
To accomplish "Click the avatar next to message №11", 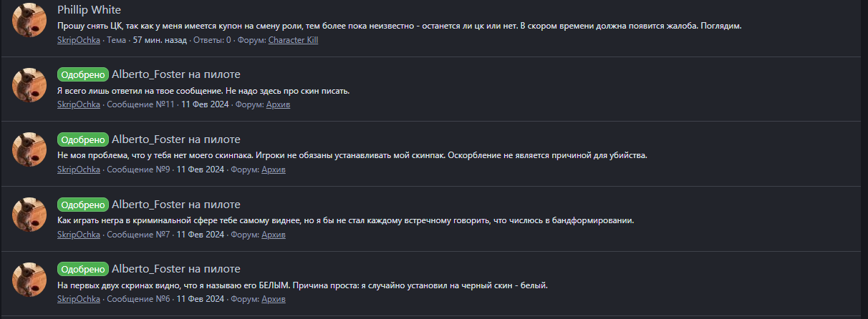I will pyautogui.click(x=30, y=85).
